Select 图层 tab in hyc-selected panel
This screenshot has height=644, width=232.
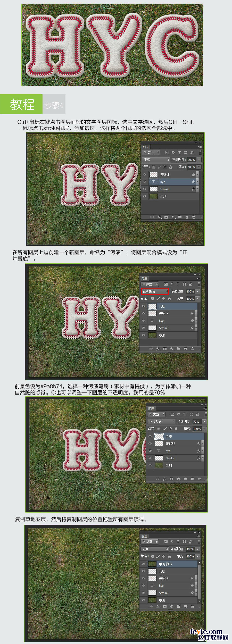[146, 147]
